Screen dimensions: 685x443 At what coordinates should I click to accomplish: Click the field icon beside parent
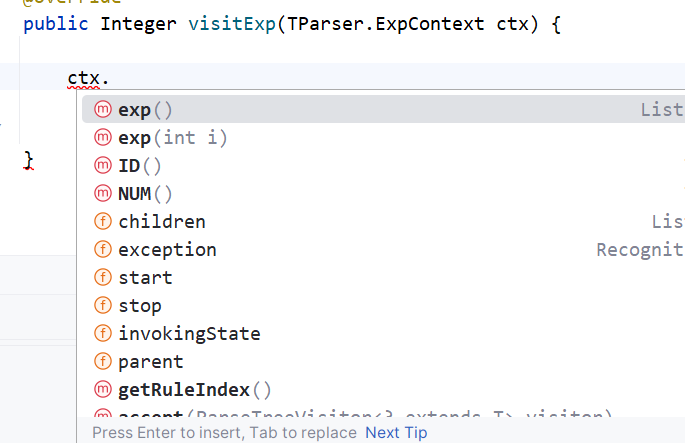point(103,361)
